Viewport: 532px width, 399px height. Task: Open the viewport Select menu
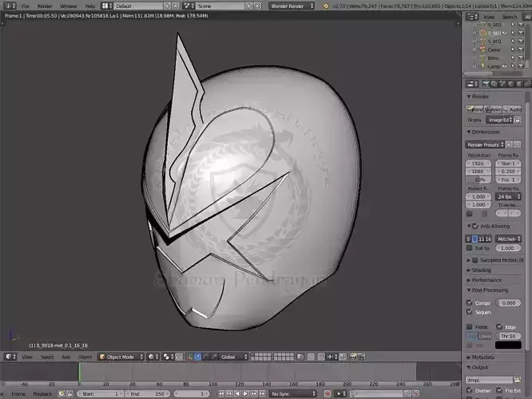[47, 357]
